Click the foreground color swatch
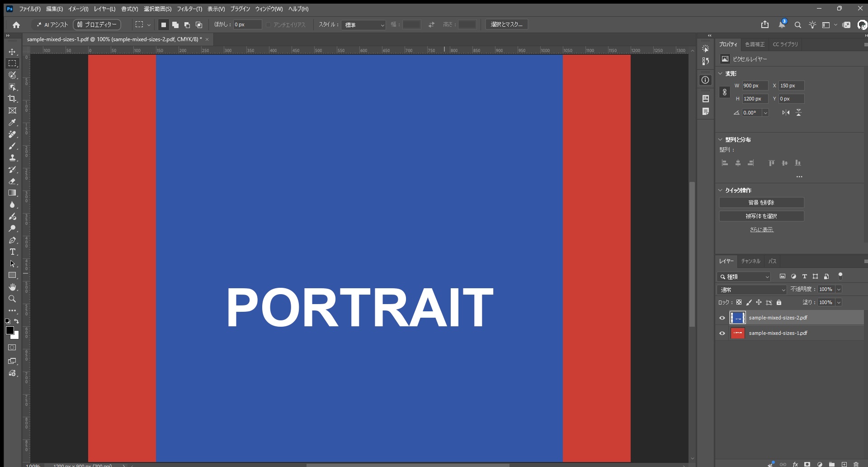This screenshot has width=868, height=467. [x=9, y=330]
